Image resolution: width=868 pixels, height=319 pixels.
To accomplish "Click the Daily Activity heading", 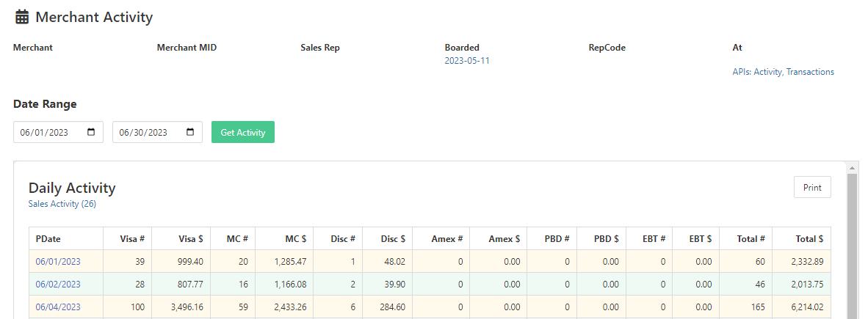I will point(72,188).
